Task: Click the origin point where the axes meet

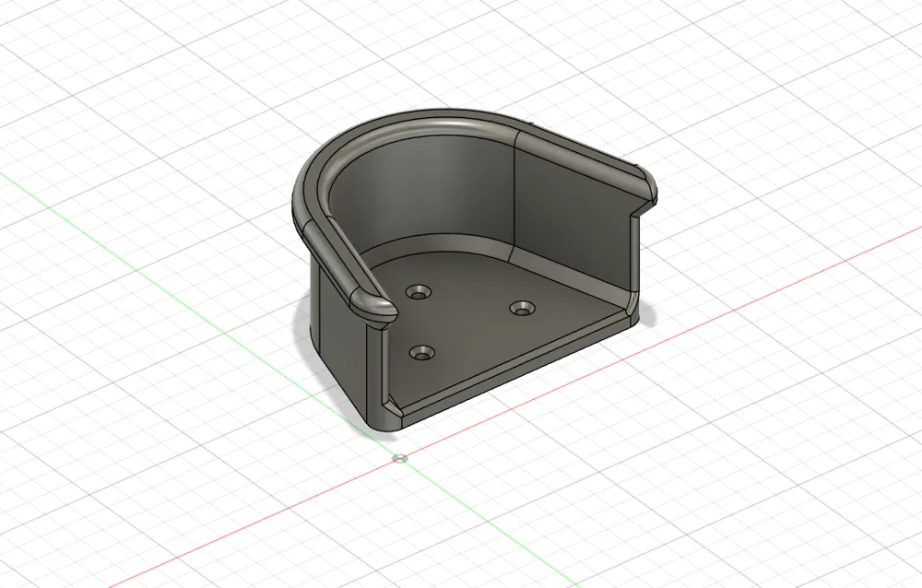Action: 401,457
